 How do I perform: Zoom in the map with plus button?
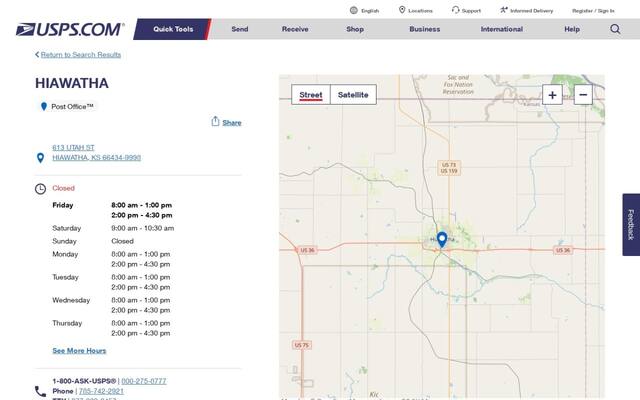(552, 95)
